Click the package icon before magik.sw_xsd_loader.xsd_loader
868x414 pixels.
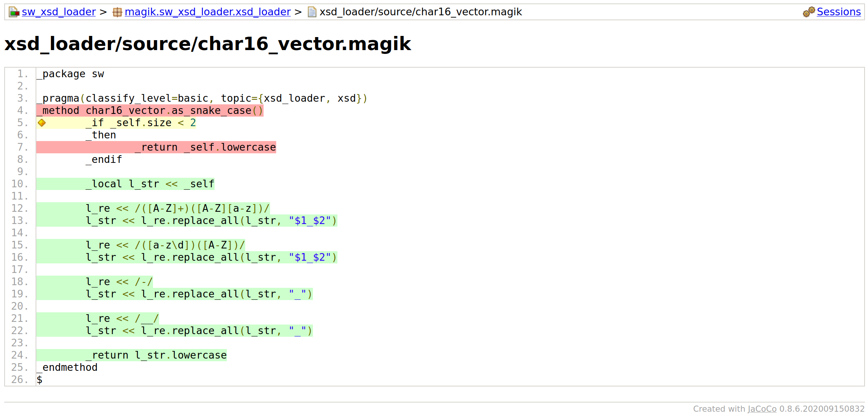tap(117, 12)
